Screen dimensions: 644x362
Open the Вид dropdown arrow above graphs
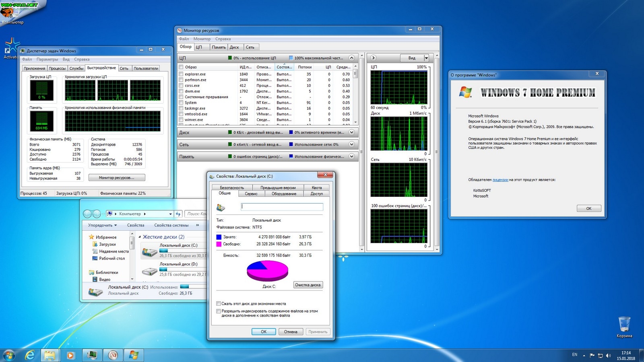tap(426, 58)
